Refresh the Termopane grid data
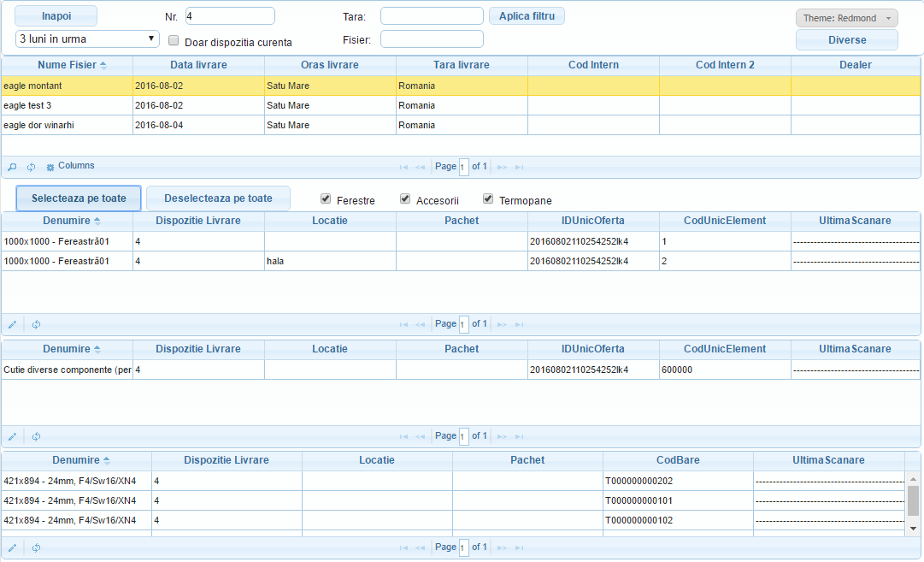The image size is (924, 562). click(x=36, y=547)
